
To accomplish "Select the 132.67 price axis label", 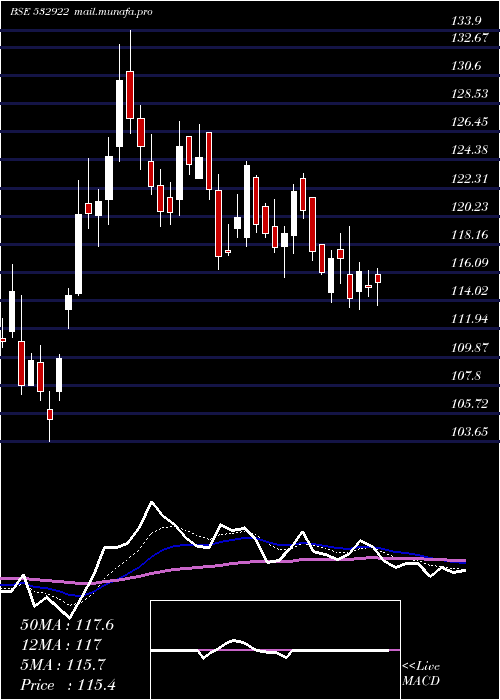I will [x=470, y=38].
